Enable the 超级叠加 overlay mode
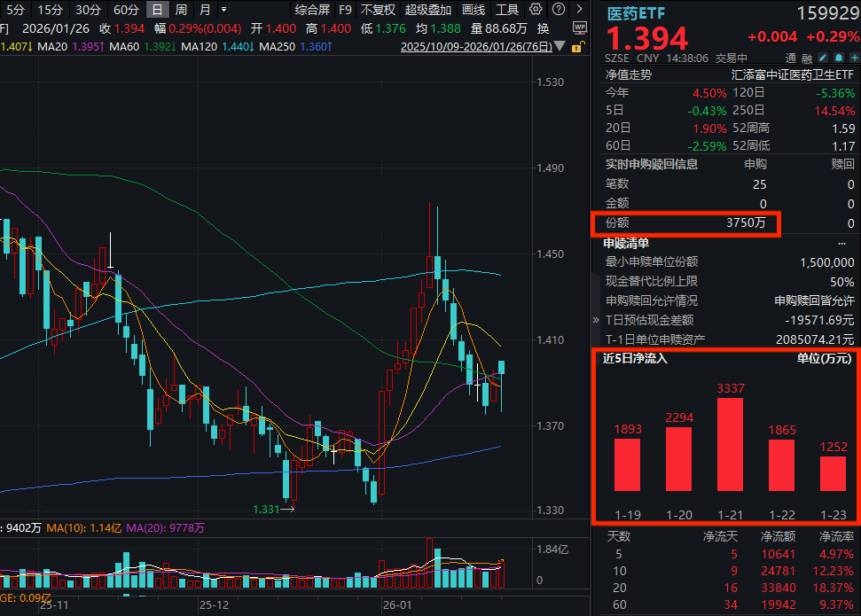Viewport: 861px width, 616px height. (427, 11)
